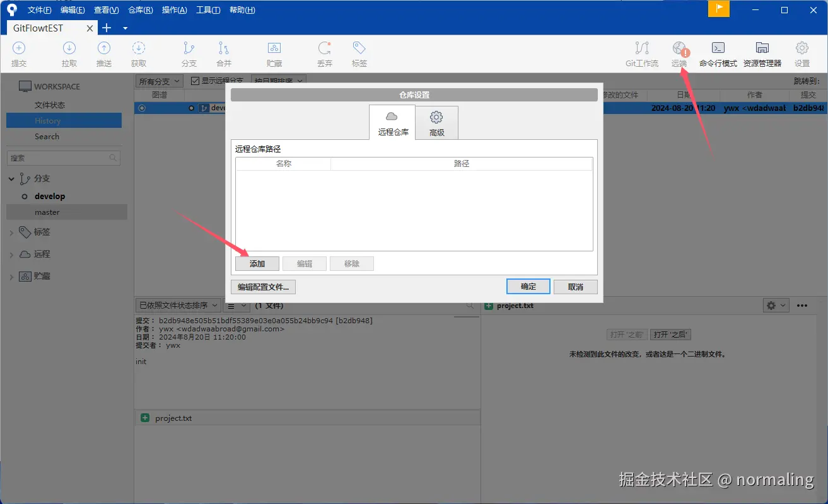Image resolution: width=828 pixels, height=504 pixels.
Task: Open a new tab with plus icon
Action: point(107,28)
